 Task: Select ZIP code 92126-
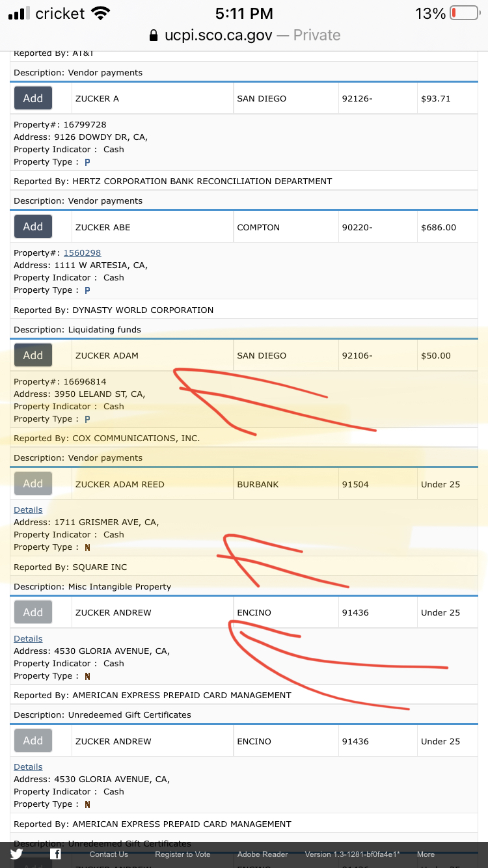357,98
